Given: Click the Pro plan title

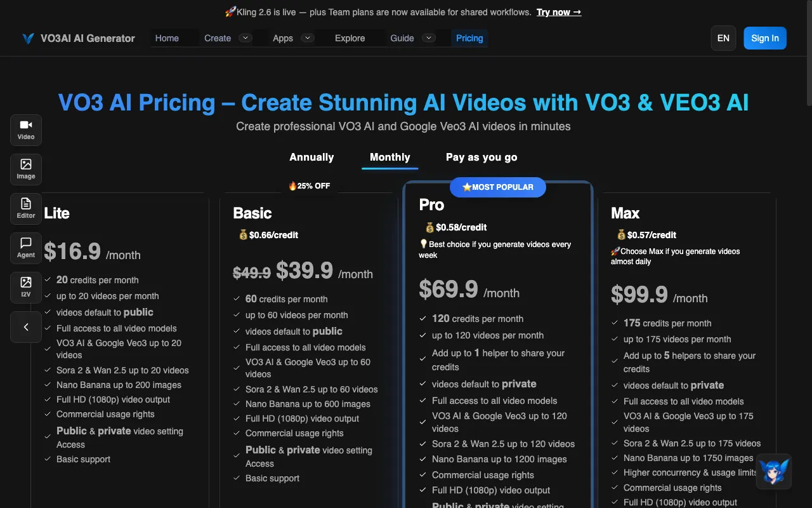Looking at the screenshot, I should pos(431,204).
